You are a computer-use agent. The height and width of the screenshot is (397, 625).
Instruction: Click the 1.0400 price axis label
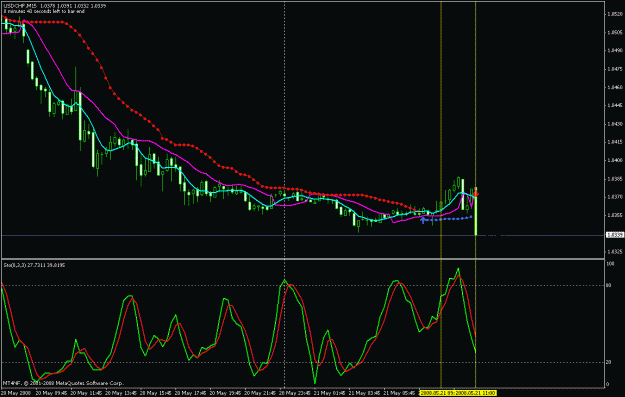[614, 161]
